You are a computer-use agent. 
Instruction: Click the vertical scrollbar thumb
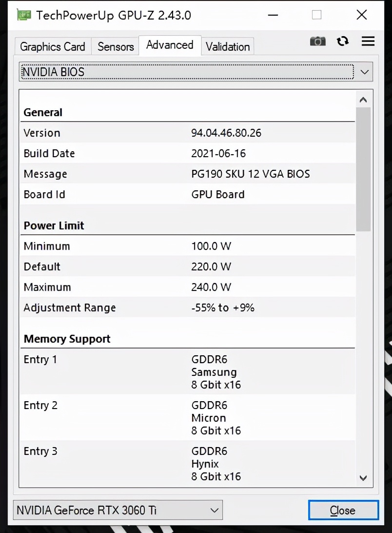[363, 168]
